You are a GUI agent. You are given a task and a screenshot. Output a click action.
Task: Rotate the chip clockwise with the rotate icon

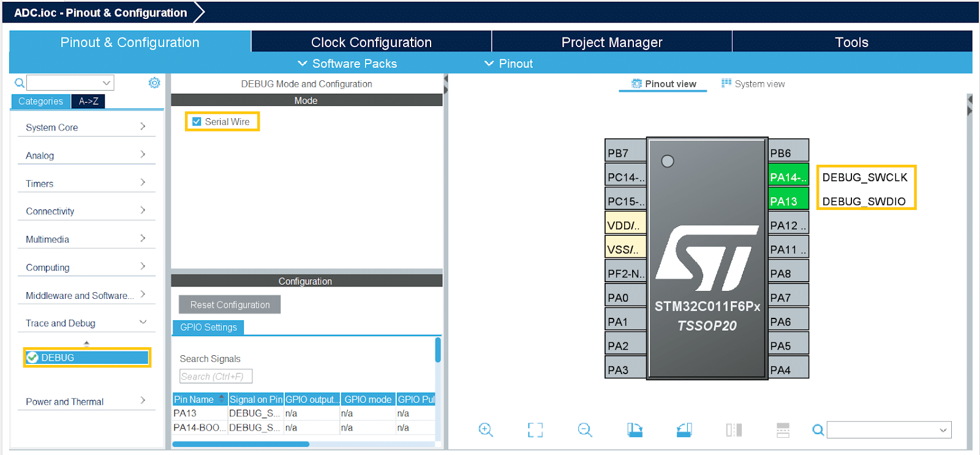pyautogui.click(x=635, y=430)
